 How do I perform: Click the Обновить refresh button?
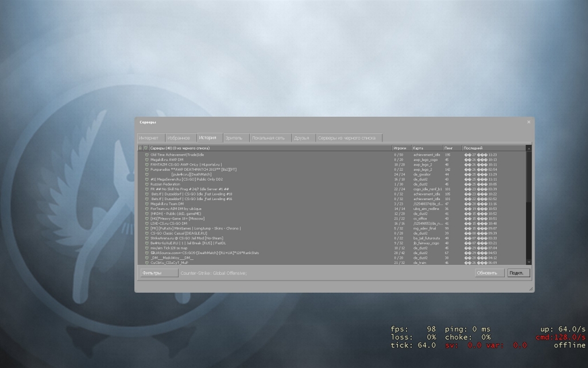tap(489, 273)
